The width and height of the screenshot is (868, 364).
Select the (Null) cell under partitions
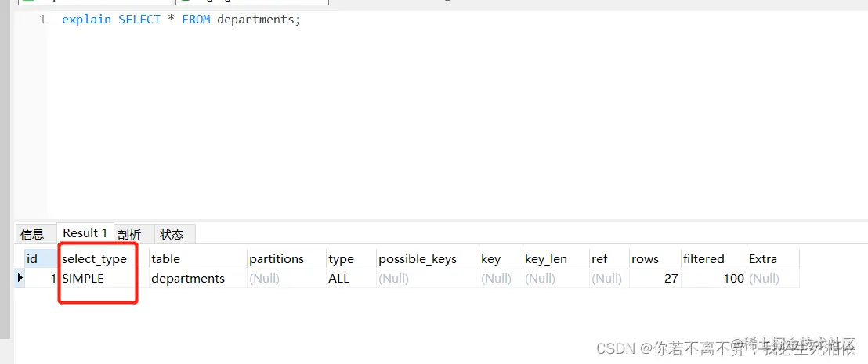(286, 278)
